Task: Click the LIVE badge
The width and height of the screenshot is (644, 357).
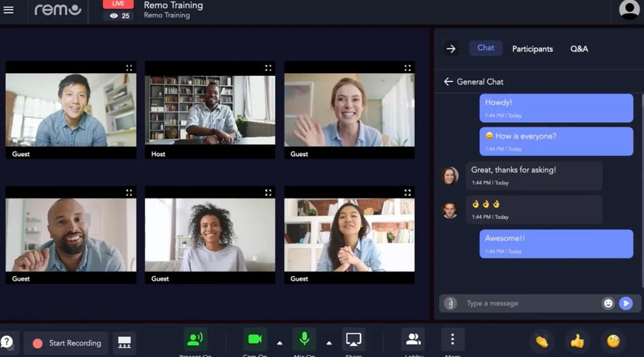Action: pyautogui.click(x=118, y=4)
